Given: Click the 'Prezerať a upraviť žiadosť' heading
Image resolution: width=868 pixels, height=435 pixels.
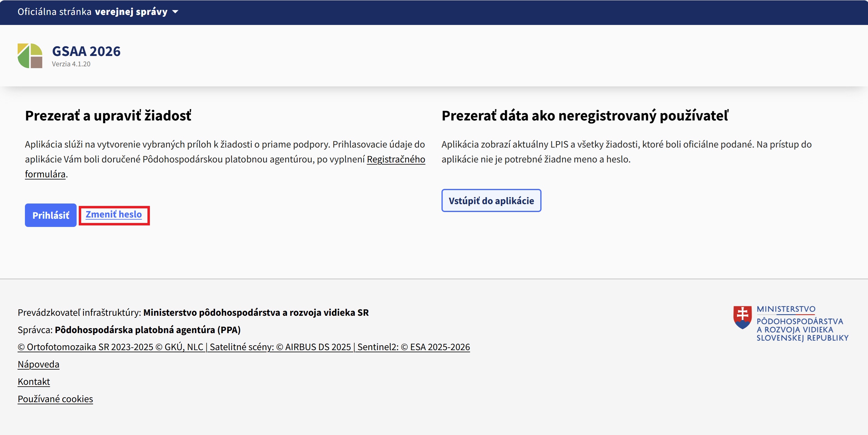Looking at the screenshot, I should pos(108,116).
